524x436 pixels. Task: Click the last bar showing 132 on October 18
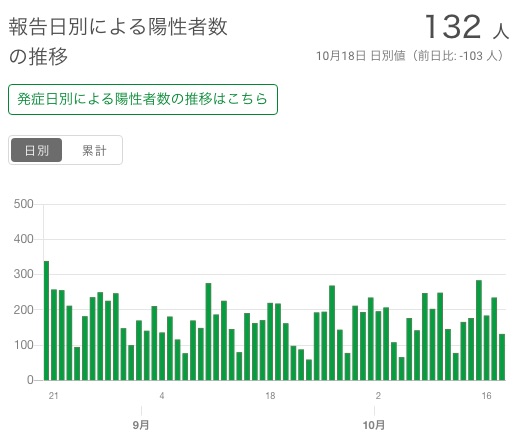coord(502,357)
